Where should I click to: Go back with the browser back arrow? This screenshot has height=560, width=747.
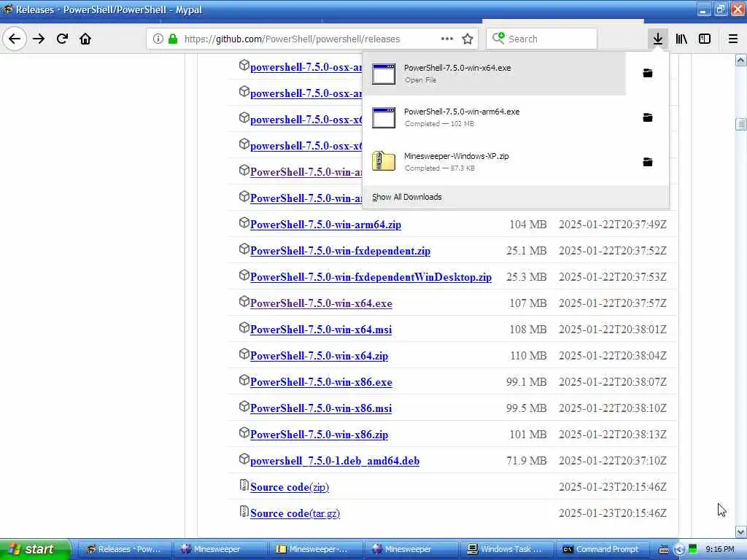[x=15, y=39]
